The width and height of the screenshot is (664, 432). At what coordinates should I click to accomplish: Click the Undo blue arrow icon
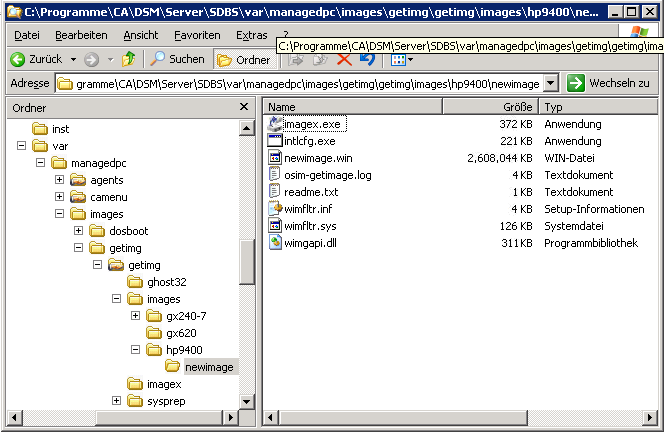(x=367, y=59)
